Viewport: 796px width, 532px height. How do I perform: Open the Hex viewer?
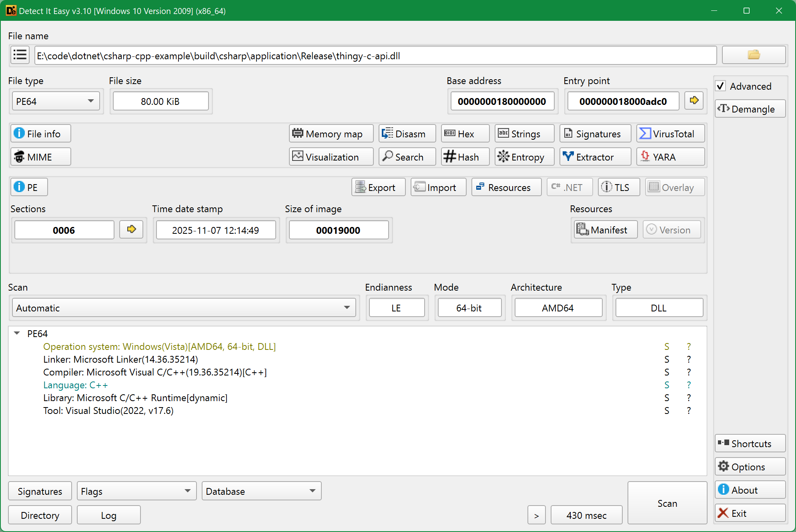tap(465, 133)
